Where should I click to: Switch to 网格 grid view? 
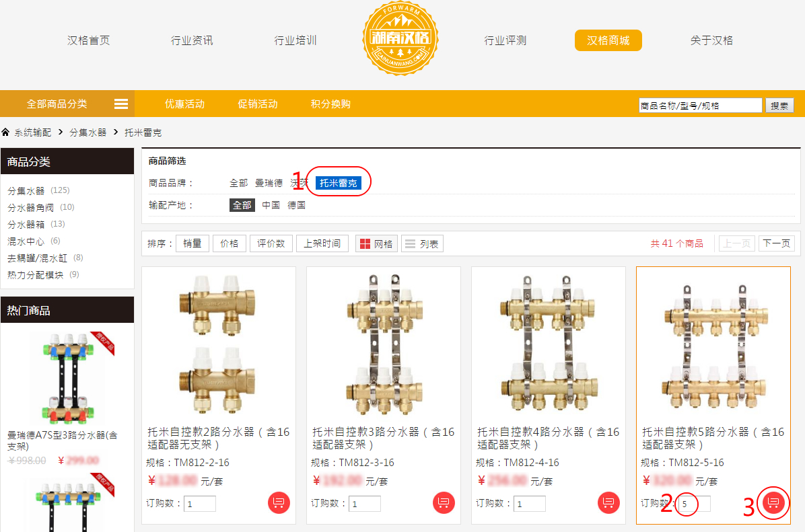(x=376, y=243)
